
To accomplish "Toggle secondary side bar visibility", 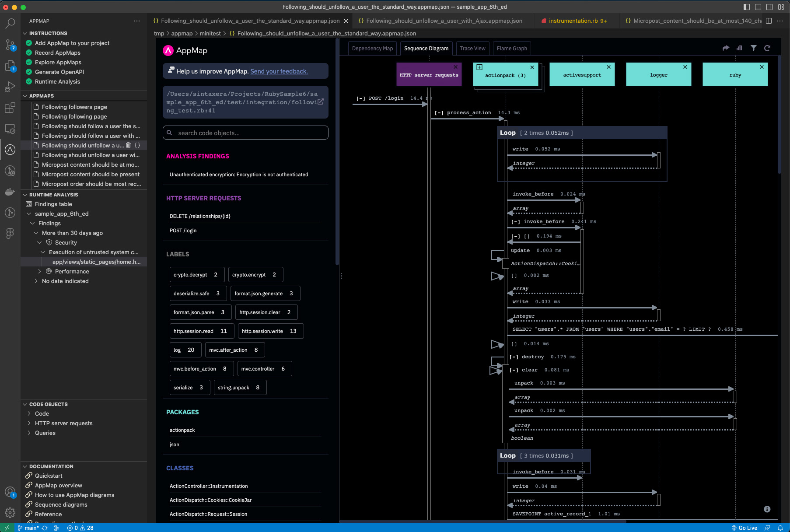I will (769, 7).
